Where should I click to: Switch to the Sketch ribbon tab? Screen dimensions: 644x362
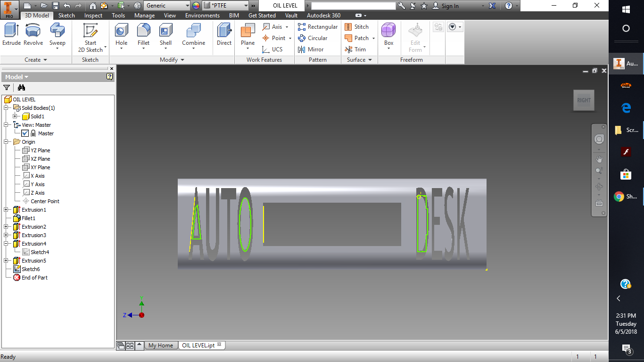click(x=66, y=16)
